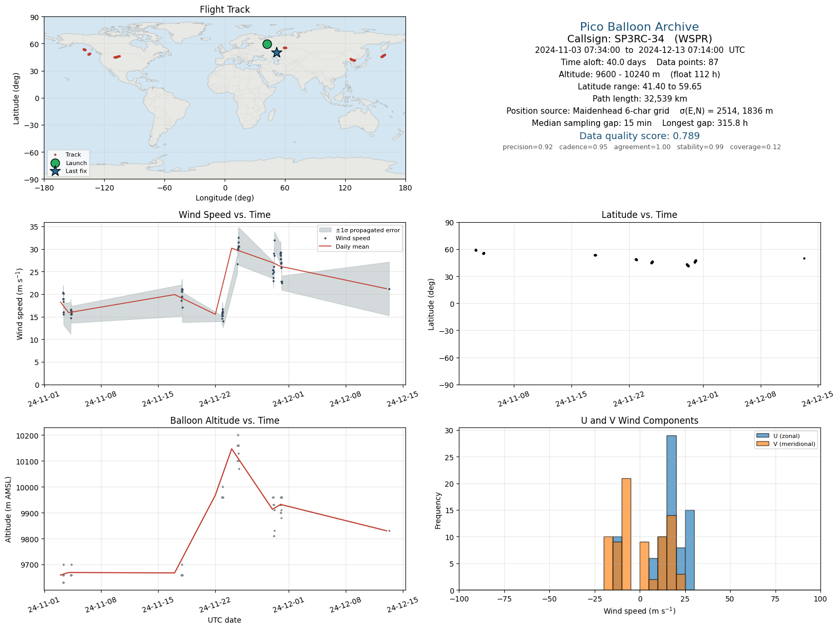
Task: Click the 'Frequency' axis label
Action: point(438,511)
